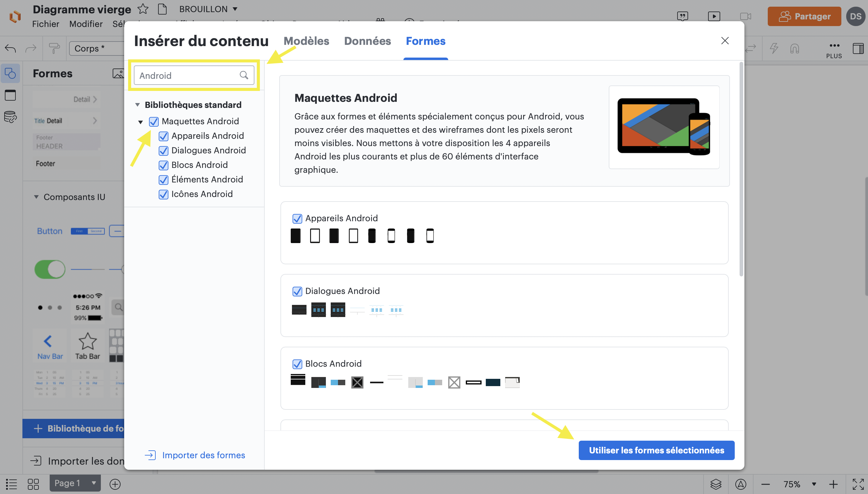Star the Diagramme vierge document

pos(143,9)
